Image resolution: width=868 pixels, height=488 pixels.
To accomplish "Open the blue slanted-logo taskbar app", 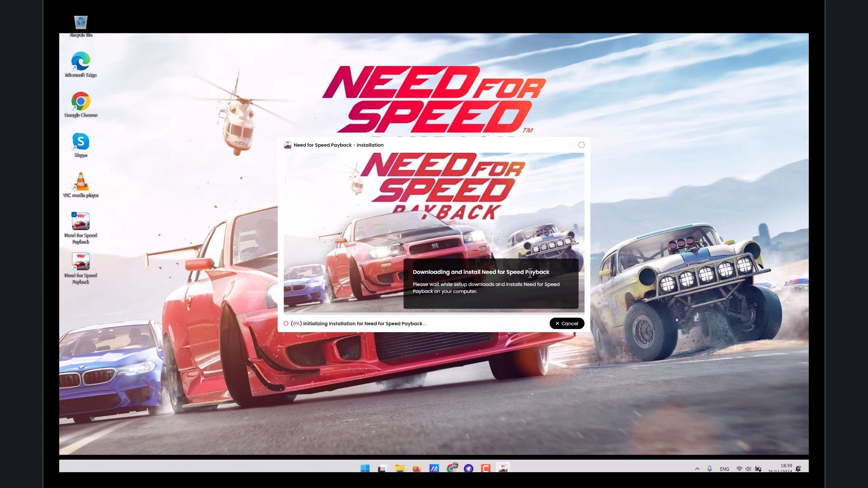I will point(434,468).
